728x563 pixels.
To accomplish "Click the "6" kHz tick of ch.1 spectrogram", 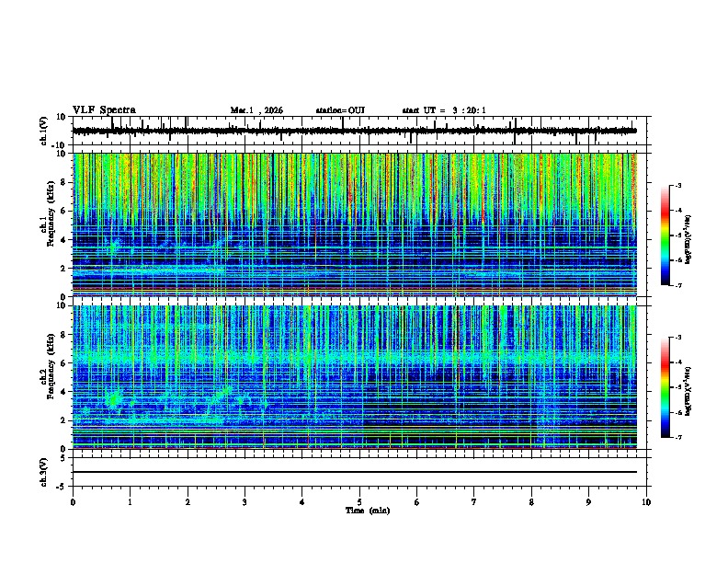I will (x=63, y=211).
